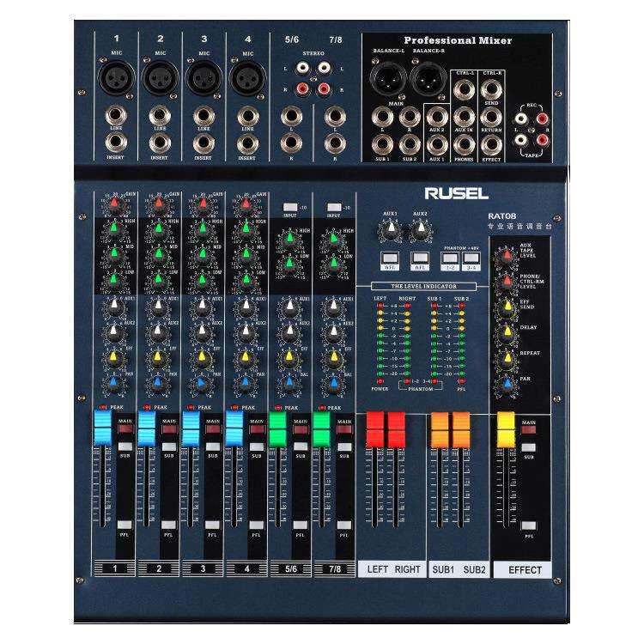Viewport: 644px width, 644px height.
Task: Toggle EFFECT channel PFL button
Action: 529,526
